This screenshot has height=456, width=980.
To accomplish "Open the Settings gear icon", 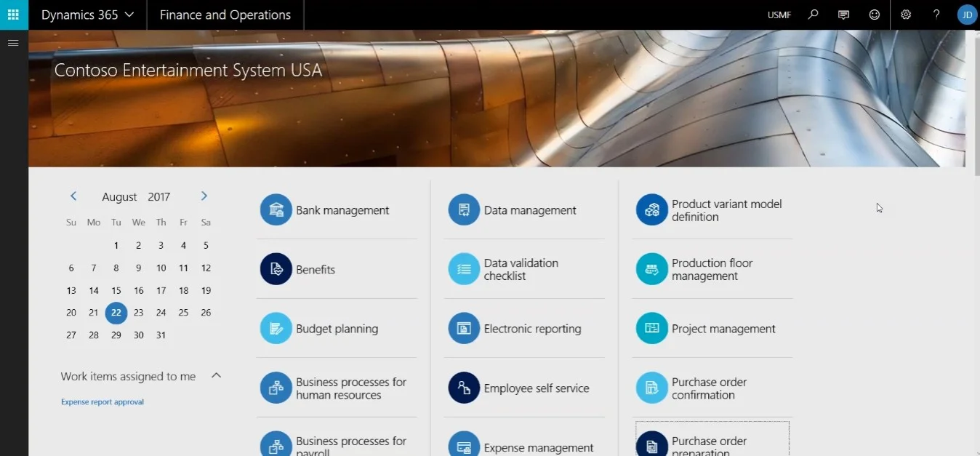I will coord(906,15).
